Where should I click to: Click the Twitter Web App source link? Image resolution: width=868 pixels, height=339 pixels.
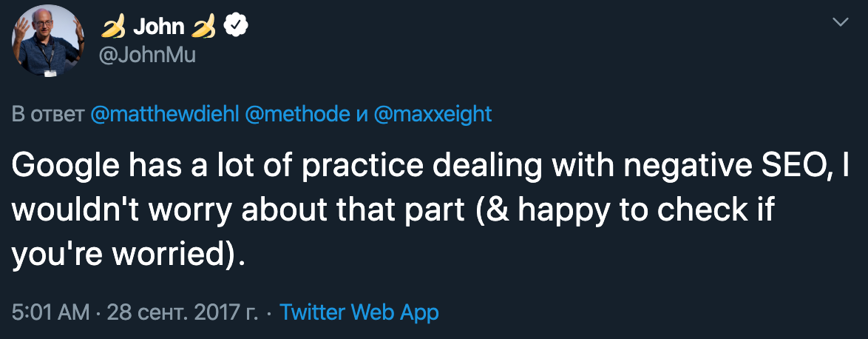[359, 312]
